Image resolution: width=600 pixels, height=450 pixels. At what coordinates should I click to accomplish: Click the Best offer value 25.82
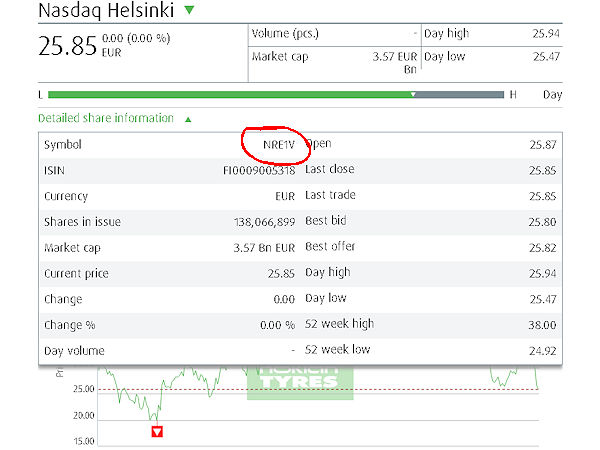coord(542,248)
